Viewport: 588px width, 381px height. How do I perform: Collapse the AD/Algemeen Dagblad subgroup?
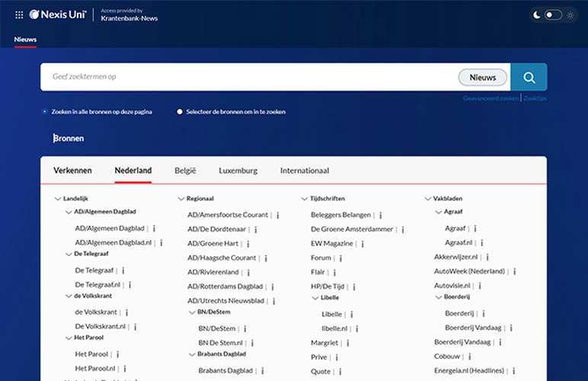point(69,213)
